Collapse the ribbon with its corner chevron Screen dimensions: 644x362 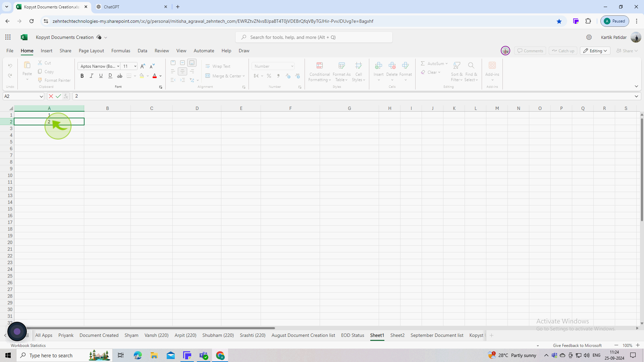pyautogui.click(x=636, y=86)
